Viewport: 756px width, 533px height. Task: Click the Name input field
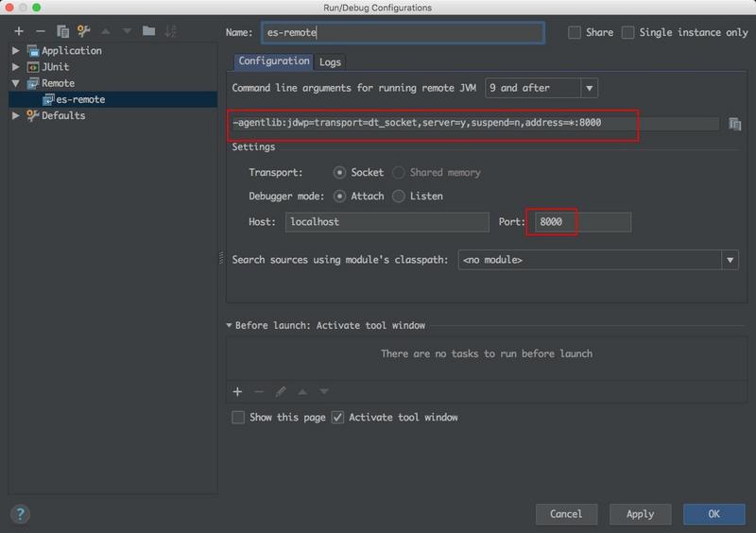tap(404, 33)
